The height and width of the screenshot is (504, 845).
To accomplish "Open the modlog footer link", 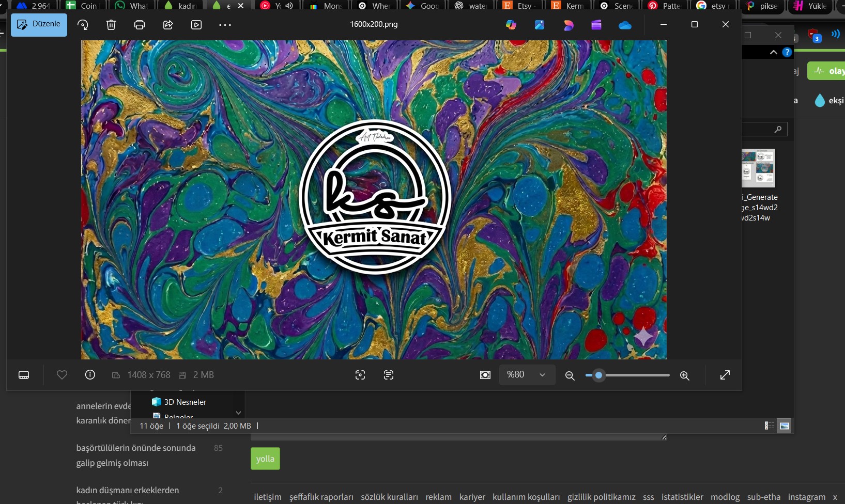I will tap(725, 497).
